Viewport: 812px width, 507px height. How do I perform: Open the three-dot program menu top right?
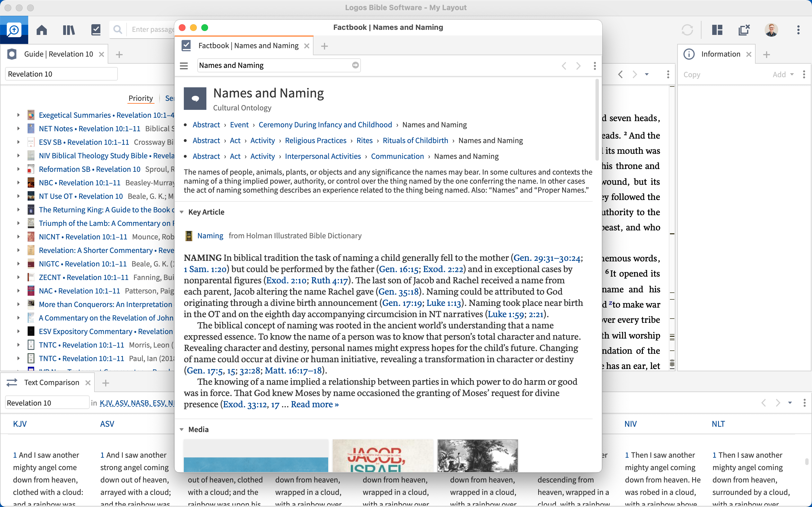(798, 30)
